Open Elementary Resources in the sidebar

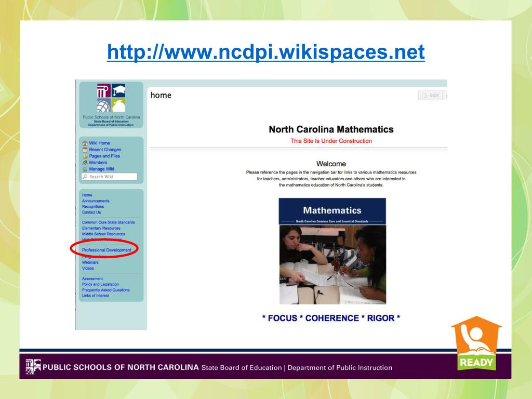pos(101,228)
